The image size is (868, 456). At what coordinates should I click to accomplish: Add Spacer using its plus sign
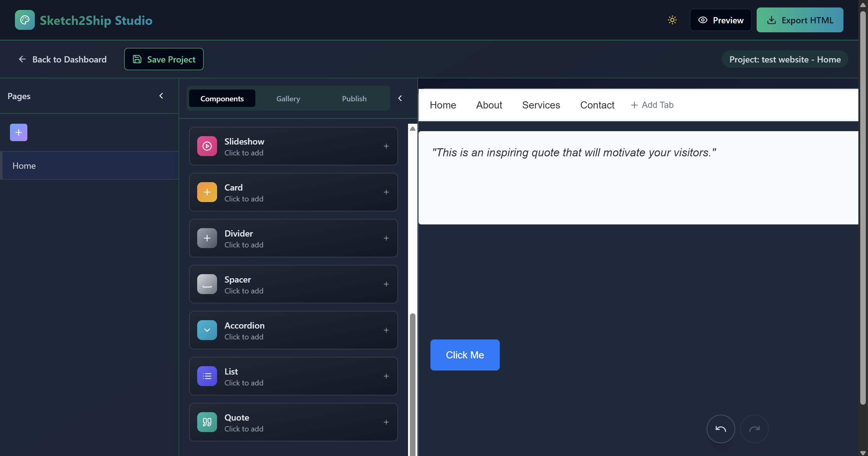coord(386,284)
